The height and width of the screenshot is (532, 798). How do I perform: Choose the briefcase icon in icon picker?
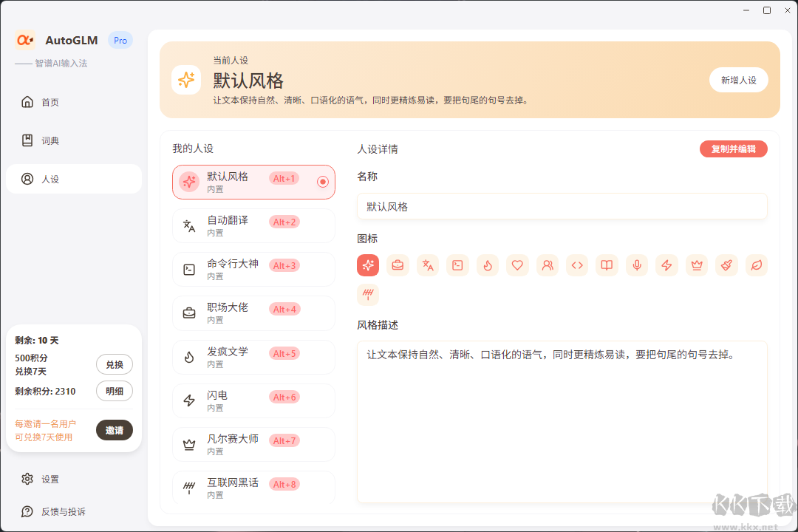(x=398, y=265)
